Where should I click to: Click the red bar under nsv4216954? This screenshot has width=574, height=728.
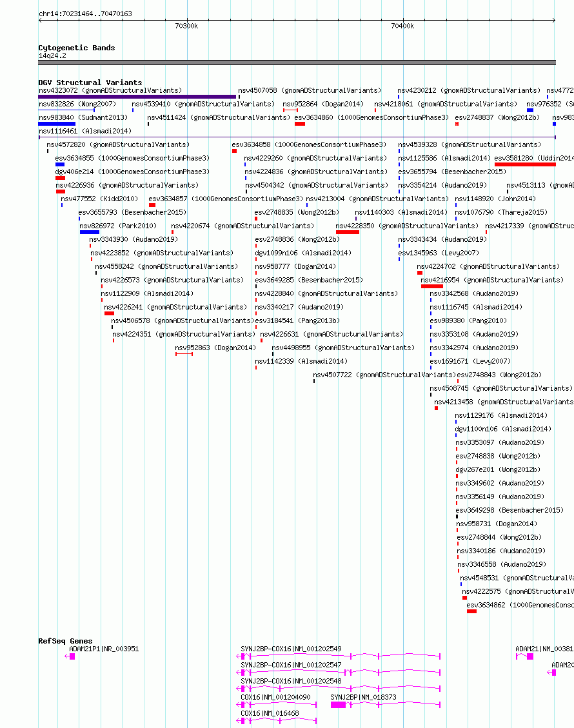pyautogui.click(x=432, y=286)
